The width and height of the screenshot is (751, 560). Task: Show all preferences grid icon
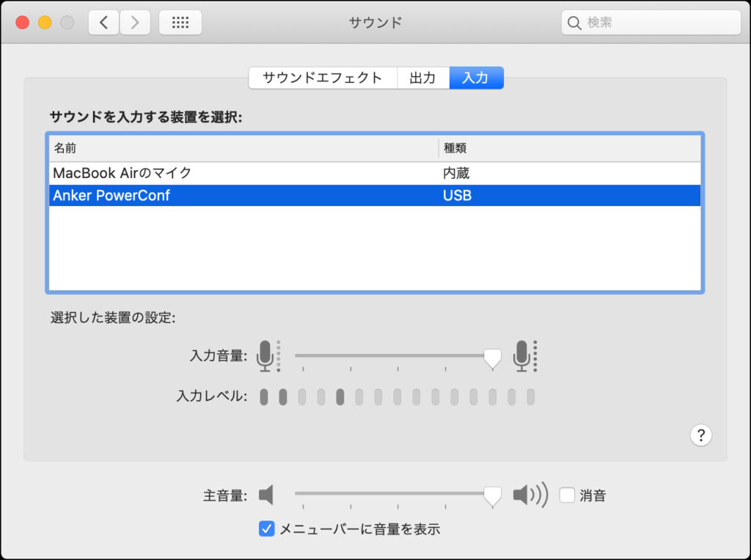180,22
